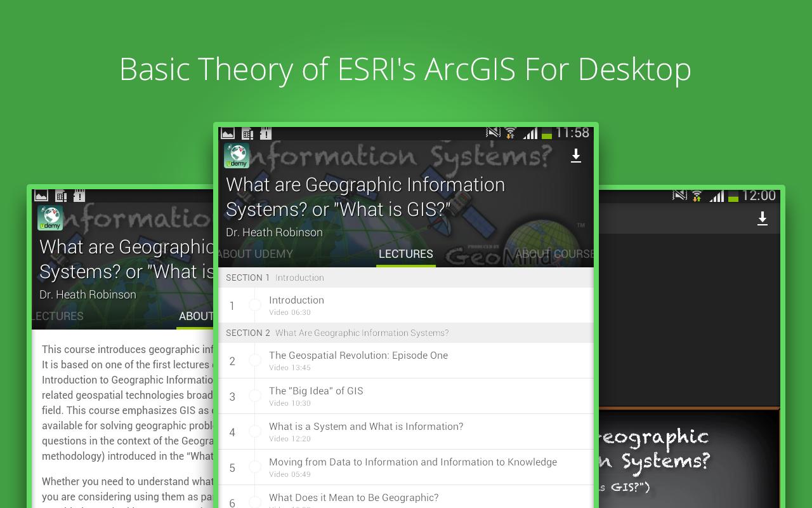The width and height of the screenshot is (812, 508).
Task: Open The Geospatial Revolution: Episode One lecture
Action: 406,361
